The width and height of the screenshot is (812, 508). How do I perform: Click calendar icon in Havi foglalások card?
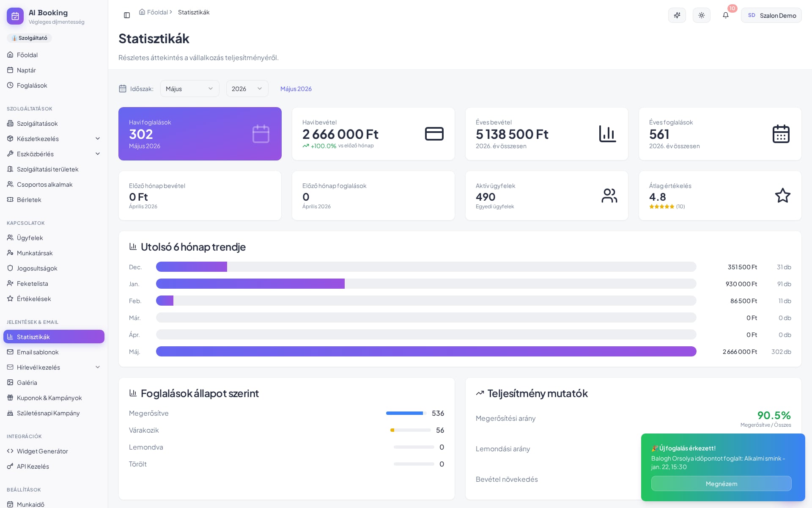(x=261, y=134)
